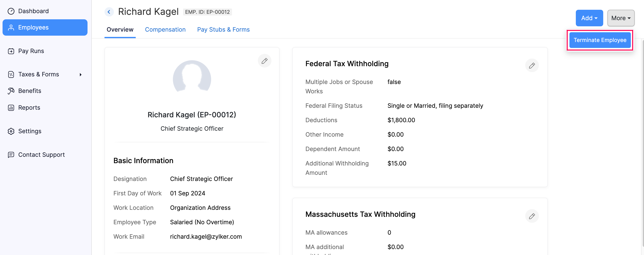This screenshot has width=644, height=255.
Task: Open the Pay Stubs & Forms tab
Action: tap(223, 29)
